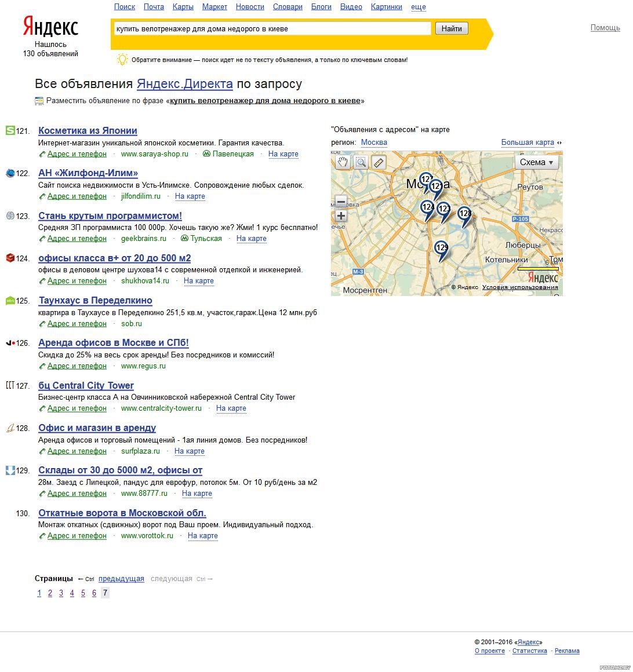Go to results page 1
The width and height of the screenshot is (633, 672).
[x=39, y=593]
